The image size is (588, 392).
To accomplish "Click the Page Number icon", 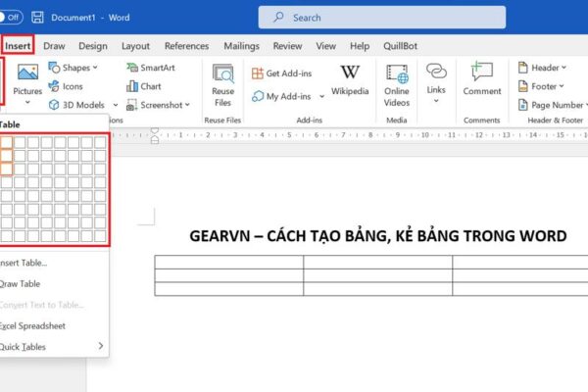I will coord(522,105).
